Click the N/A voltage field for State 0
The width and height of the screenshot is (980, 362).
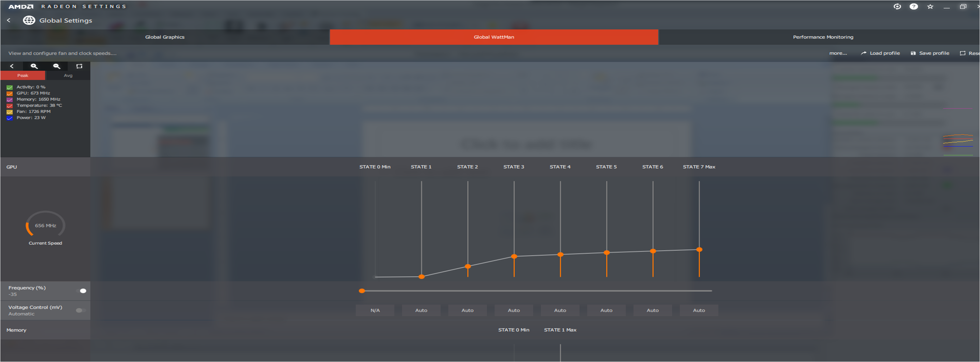coord(375,310)
